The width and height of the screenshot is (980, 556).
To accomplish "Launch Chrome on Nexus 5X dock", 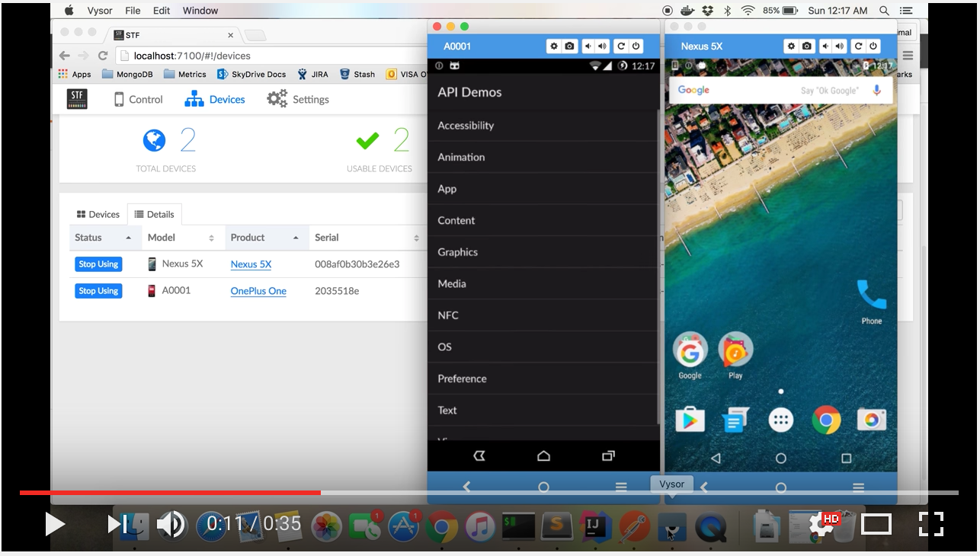I will 826,420.
